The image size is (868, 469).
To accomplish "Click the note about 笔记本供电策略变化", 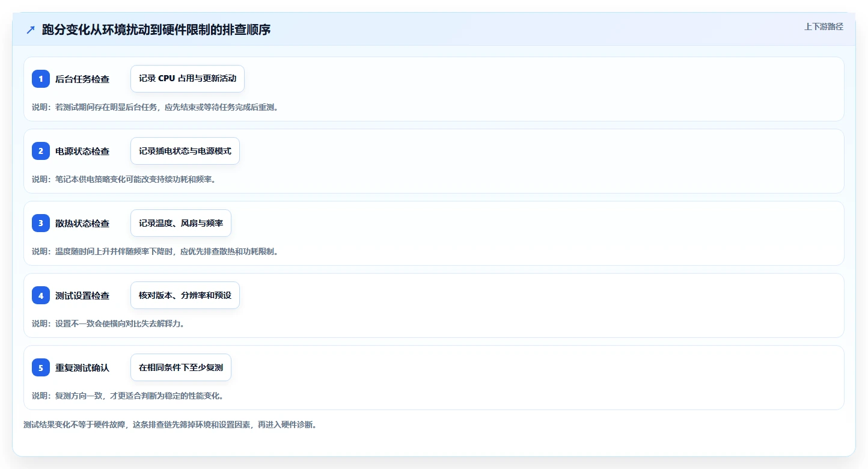I will 124,179.
